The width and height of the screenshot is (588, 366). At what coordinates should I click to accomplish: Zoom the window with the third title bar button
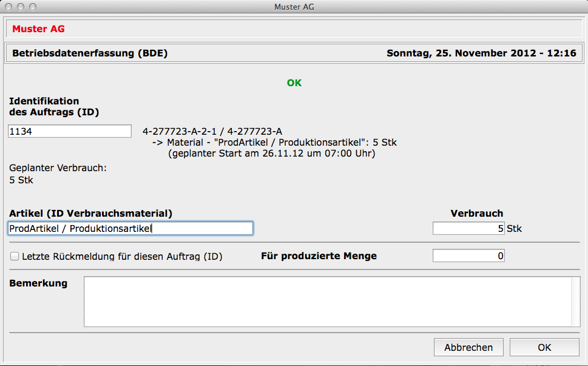32,7
